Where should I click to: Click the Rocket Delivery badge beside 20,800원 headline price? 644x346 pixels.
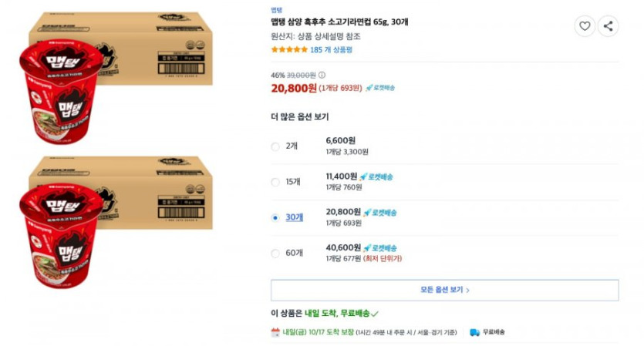[x=380, y=88]
